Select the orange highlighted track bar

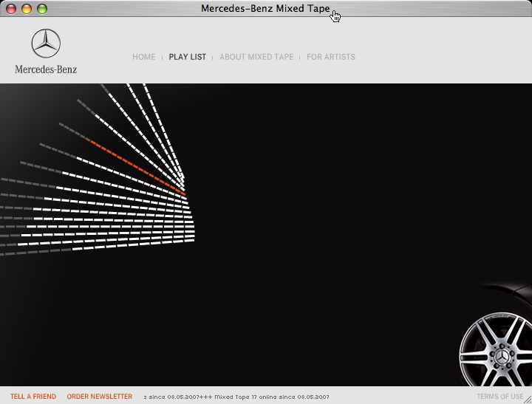[137, 168]
